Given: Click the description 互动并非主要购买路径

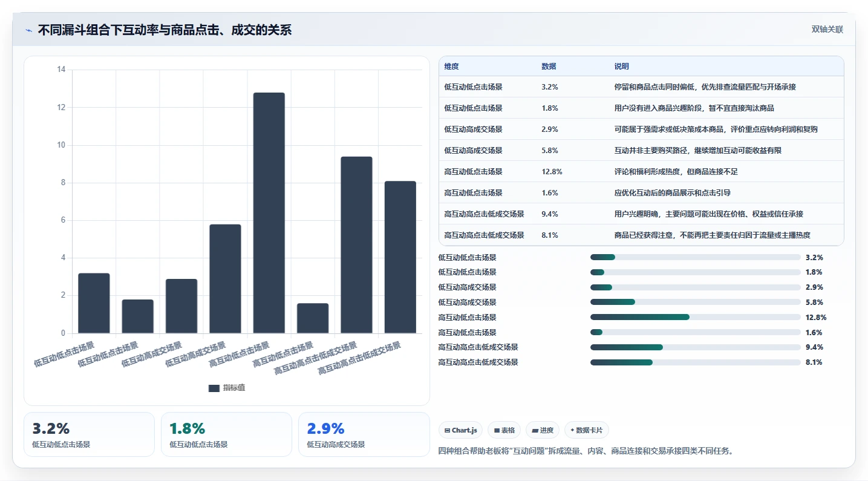Looking at the screenshot, I should point(698,151).
